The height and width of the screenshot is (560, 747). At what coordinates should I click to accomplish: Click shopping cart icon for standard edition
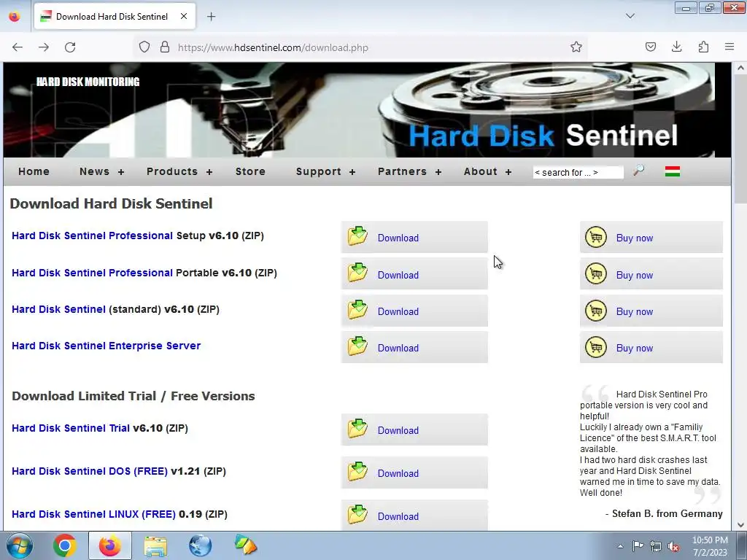coord(595,311)
